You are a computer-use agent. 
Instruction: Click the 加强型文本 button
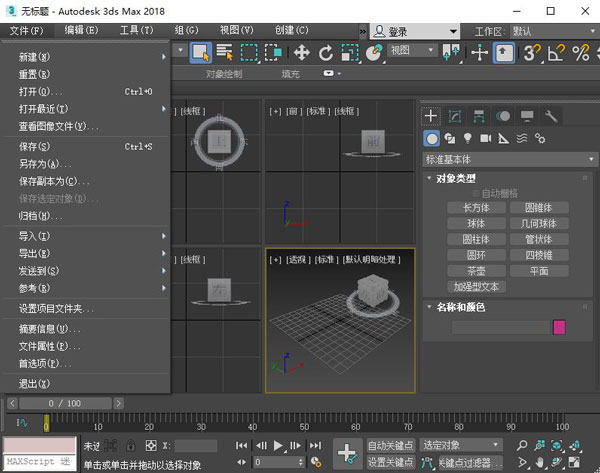pyautogui.click(x=476, y=287)
